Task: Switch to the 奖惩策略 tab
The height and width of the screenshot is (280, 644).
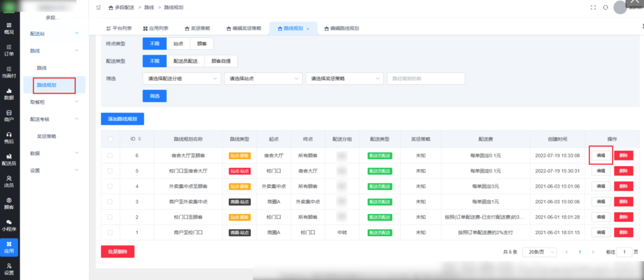Action: pyautogui.click(x=197, y=28)
